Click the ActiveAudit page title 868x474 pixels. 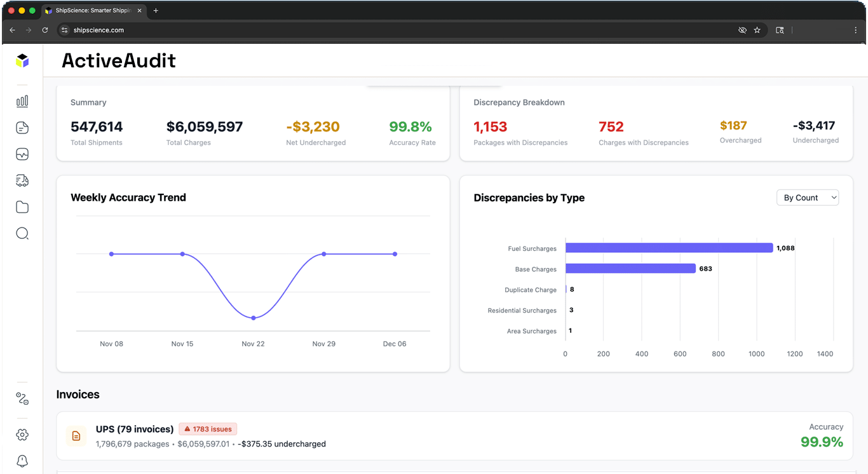tap(118, 60)
